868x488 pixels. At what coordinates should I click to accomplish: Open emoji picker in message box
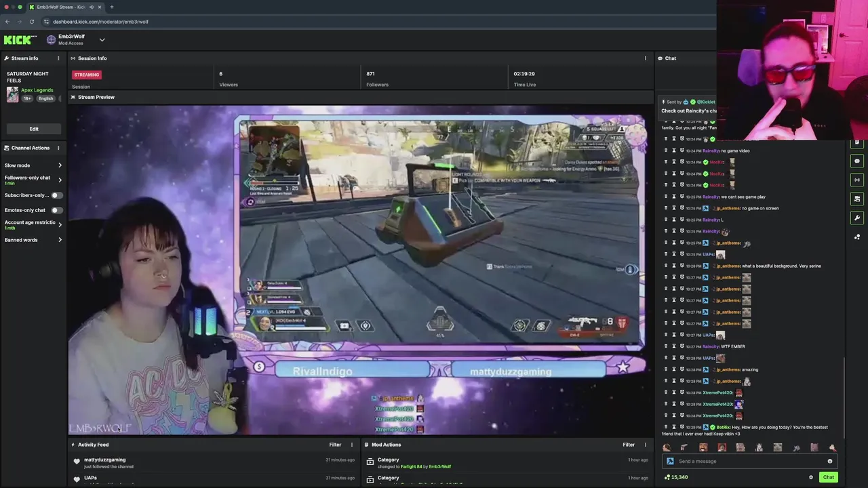829,461
